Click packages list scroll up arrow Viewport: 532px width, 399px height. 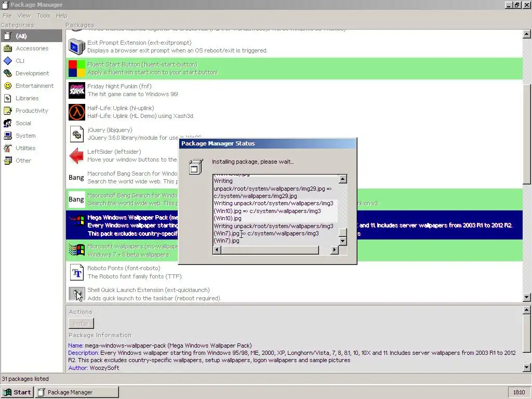click(x=527, y=34)
